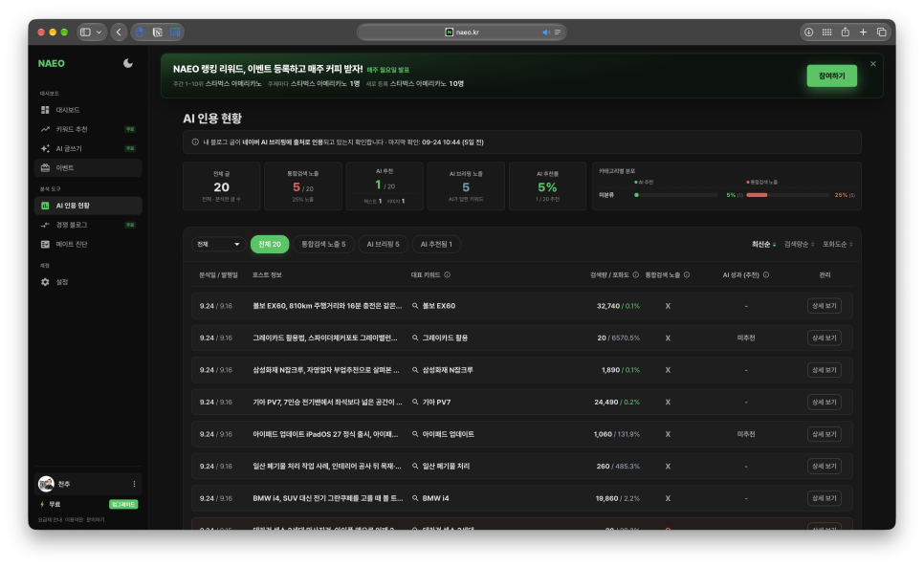Mute the tab audio in the address bar

click(x=546, y=33)
